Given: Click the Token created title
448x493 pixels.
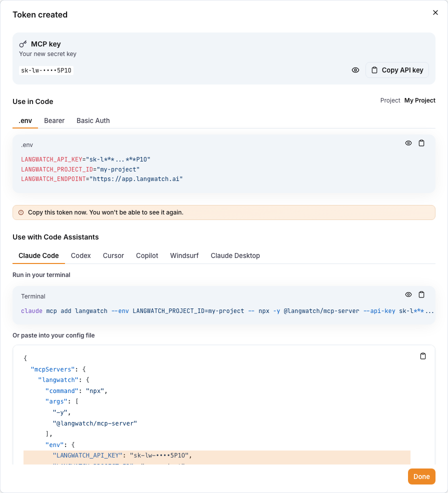Looking at the screenshot, I should click(x=40, y=15).
